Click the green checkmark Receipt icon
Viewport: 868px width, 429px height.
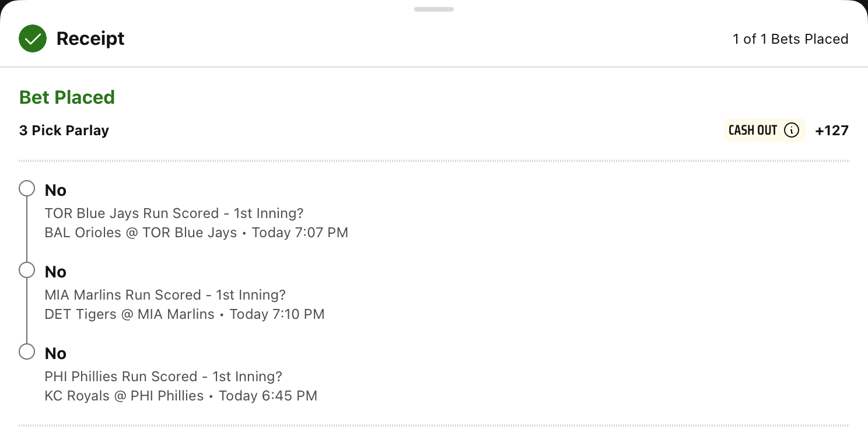click(33, 38)
